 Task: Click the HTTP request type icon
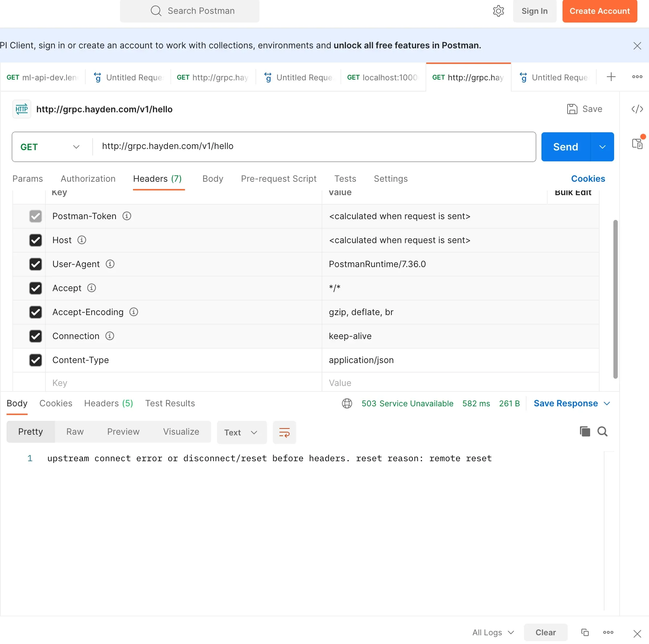click(22, 109)
